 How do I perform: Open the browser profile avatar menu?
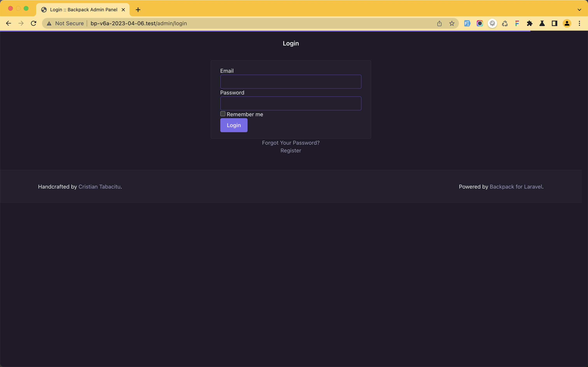click(567, 23)
